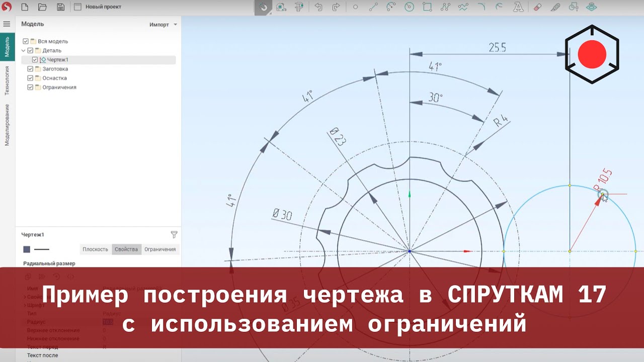Viewport: 644px width, 362px height.
Task: Select the Rectangle drawing tool
Action: (427, 7)
